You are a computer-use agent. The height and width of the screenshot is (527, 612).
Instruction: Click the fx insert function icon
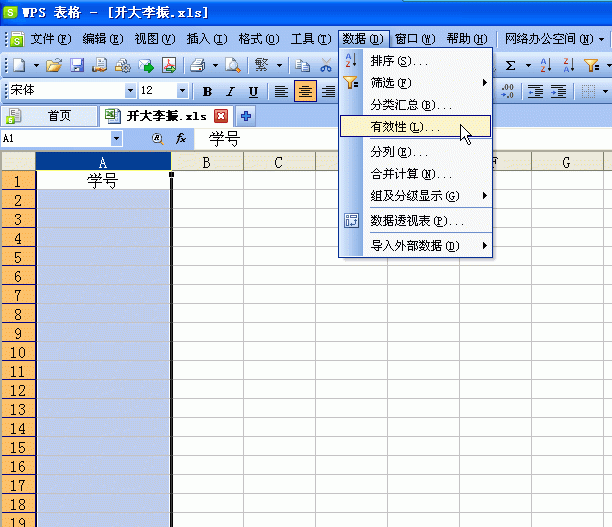(x=181, y=138)
